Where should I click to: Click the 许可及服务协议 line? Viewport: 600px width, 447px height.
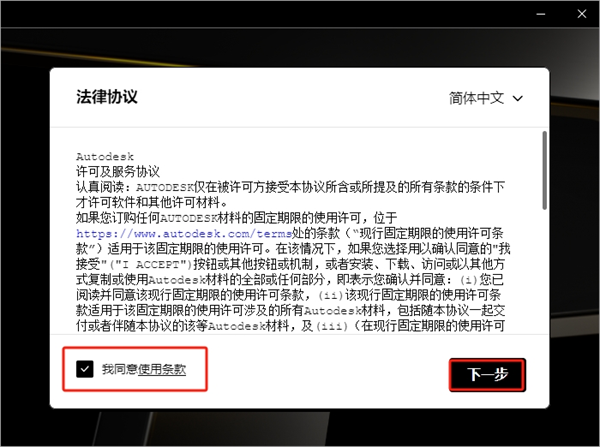[117, 171]
